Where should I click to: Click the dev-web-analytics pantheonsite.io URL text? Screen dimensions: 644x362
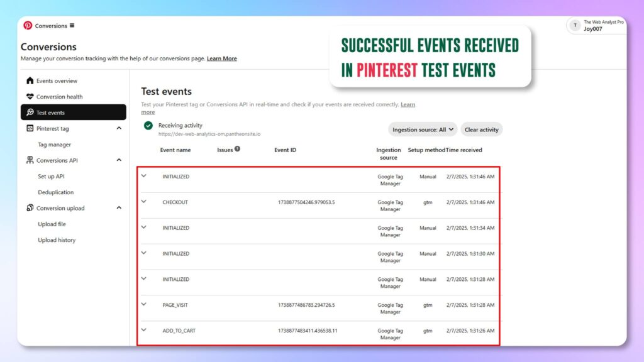coord(209,134)
